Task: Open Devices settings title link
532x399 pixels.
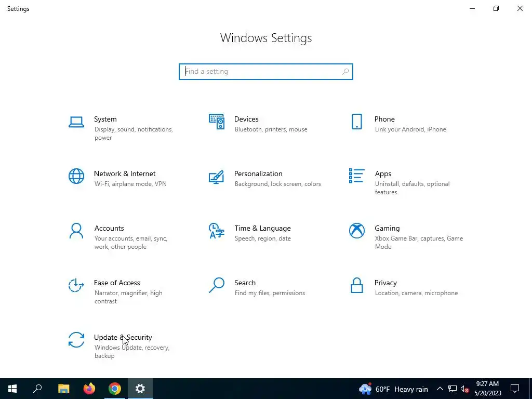Action: tap(246, 119)
